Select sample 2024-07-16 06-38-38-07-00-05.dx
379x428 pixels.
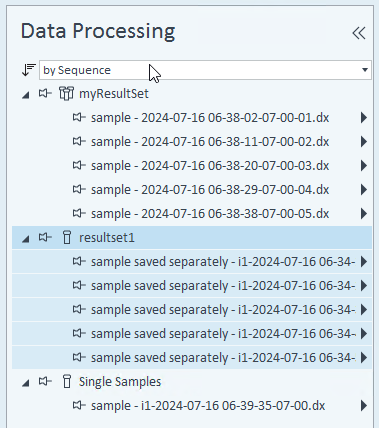[210, 214]
